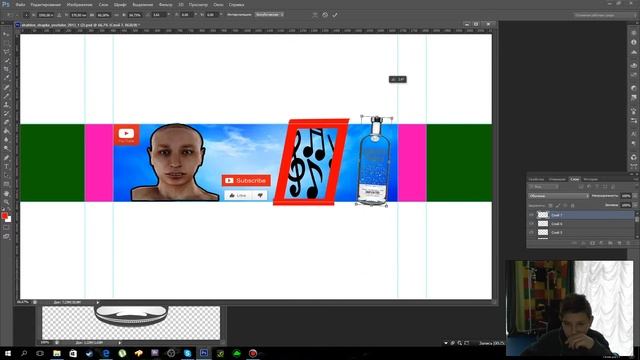The image size is (640, 360).
Task: Click the foreground red color swatch
Action: [x=4, y=216]
